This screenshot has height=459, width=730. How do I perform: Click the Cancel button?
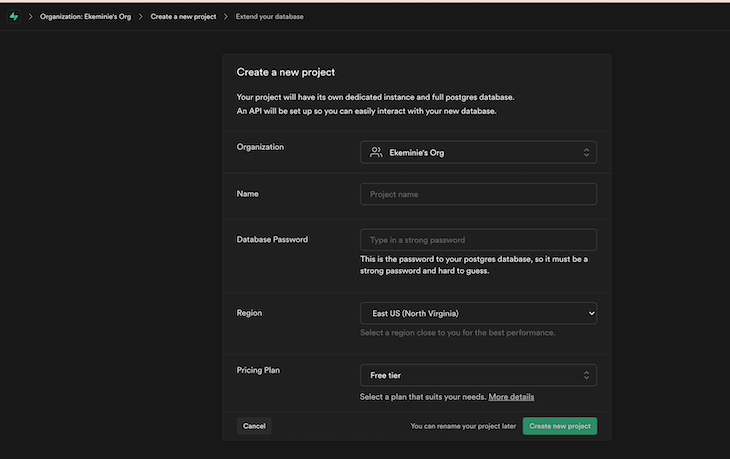coord(254,426)
